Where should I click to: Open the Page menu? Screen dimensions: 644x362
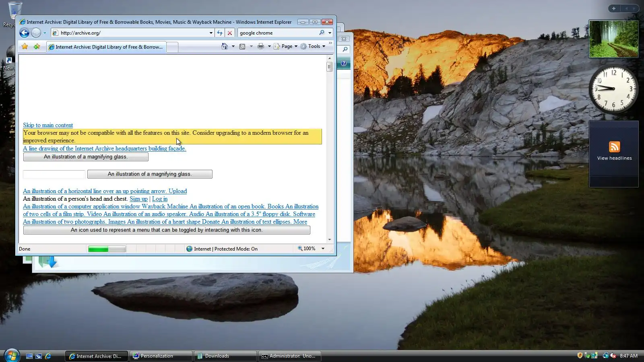click(286, 46)
